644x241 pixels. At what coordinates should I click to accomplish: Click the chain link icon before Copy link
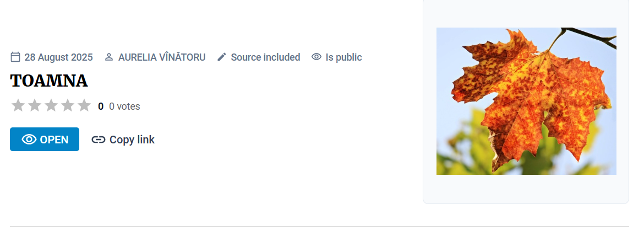(99, 140)
